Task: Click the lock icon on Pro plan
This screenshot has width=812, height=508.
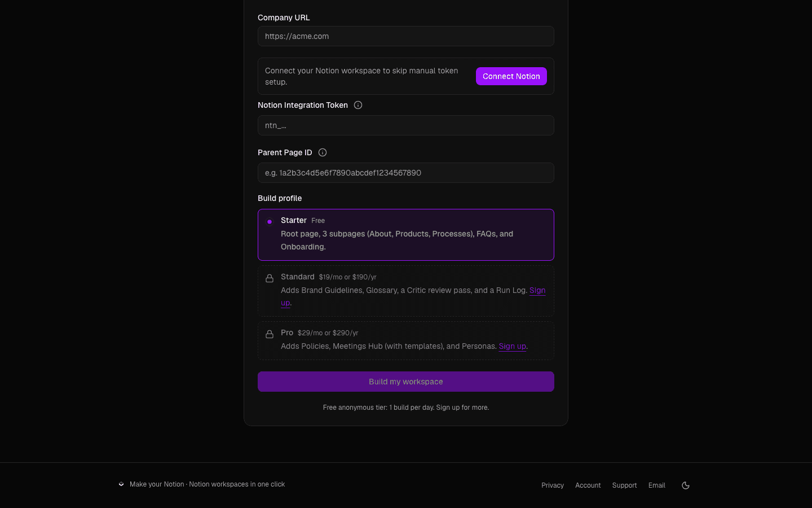Action: pos(270,334)
